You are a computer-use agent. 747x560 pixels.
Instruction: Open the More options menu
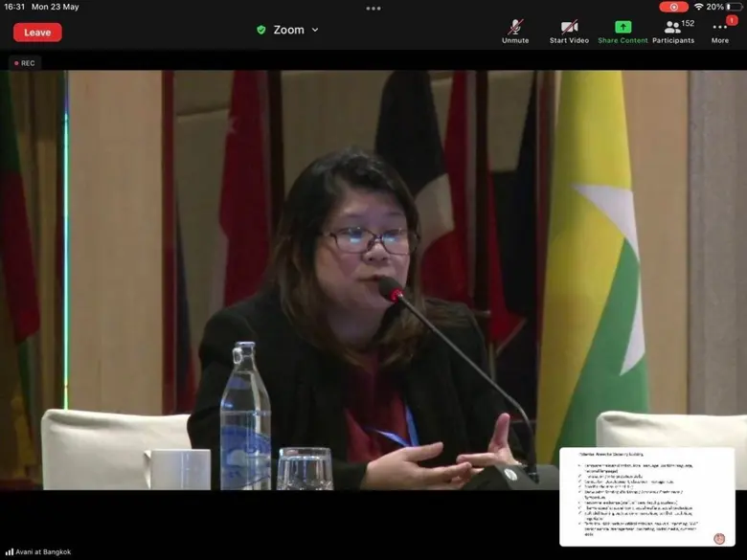[719, 31]
